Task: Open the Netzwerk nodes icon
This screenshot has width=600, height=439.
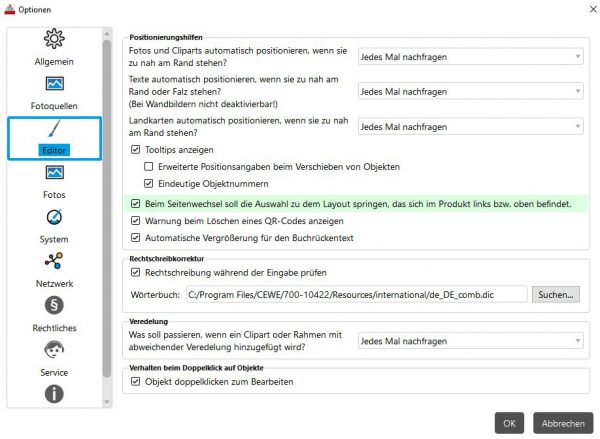Action: [x=54, y=261]
